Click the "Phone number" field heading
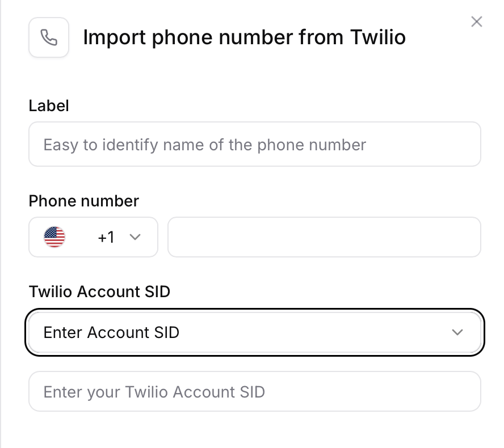 [84, 201]
